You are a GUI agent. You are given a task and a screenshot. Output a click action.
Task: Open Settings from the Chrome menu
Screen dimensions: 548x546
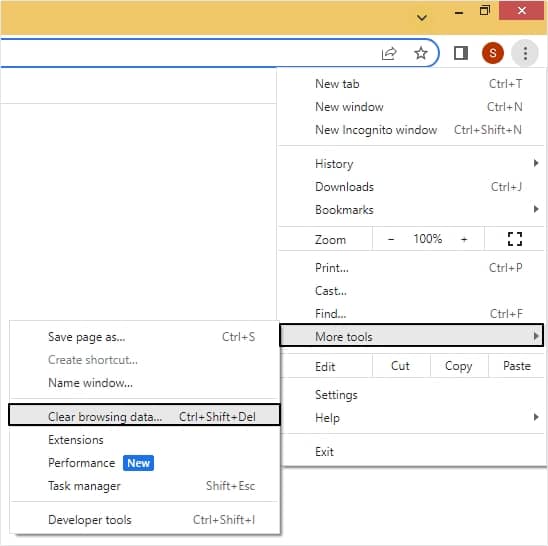pos(411,395)
